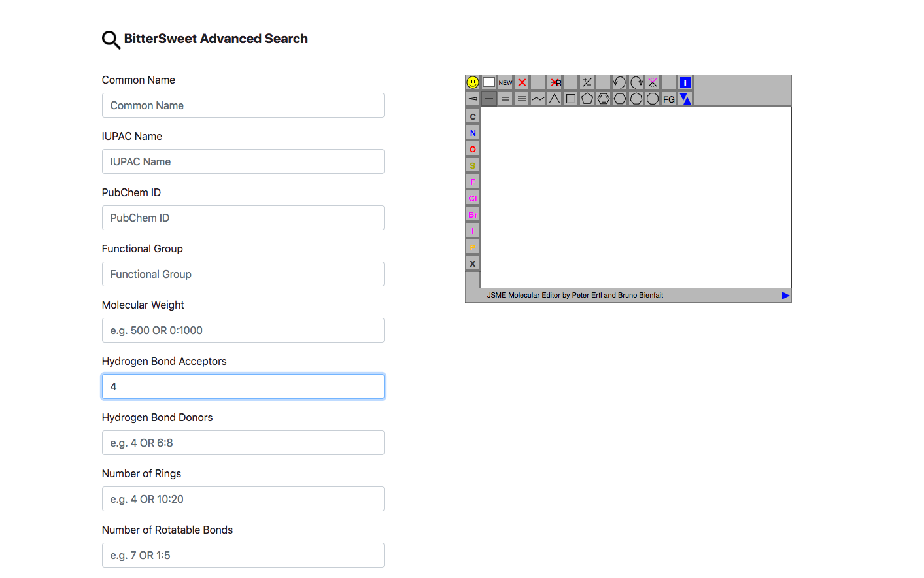Click Hydrogen Bond Acceptors field containing 4

[243, 386]
